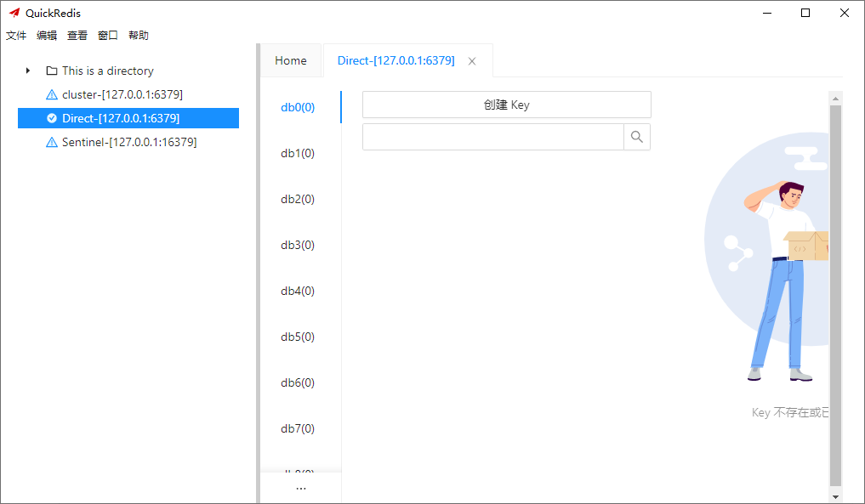This screenshot has width=865, height=504.
Task: Select database db3(0)
Action: (x=298, y=245)
